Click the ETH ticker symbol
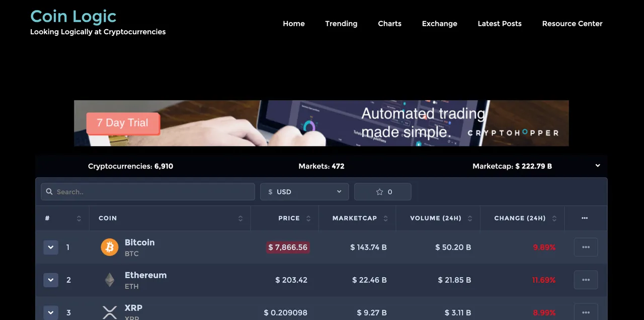 coord(132,286)
